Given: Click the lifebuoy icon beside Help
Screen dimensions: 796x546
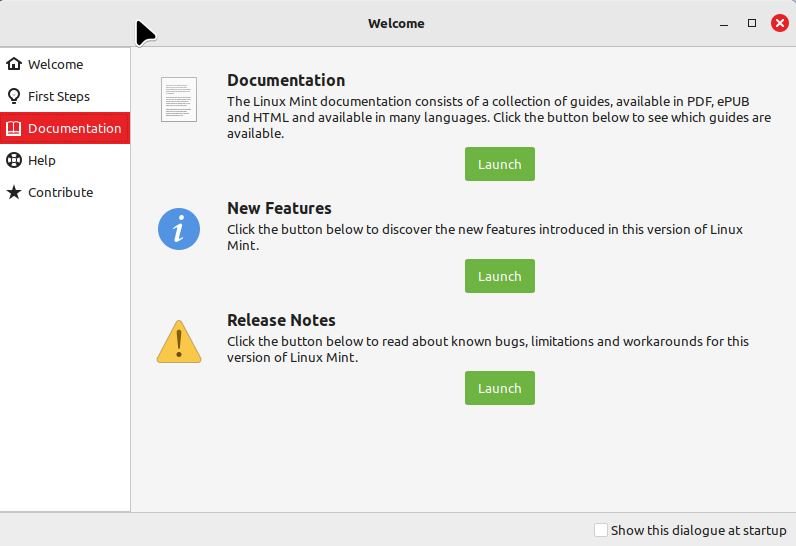Looking at the screenshot, I should tap(14, 160).
